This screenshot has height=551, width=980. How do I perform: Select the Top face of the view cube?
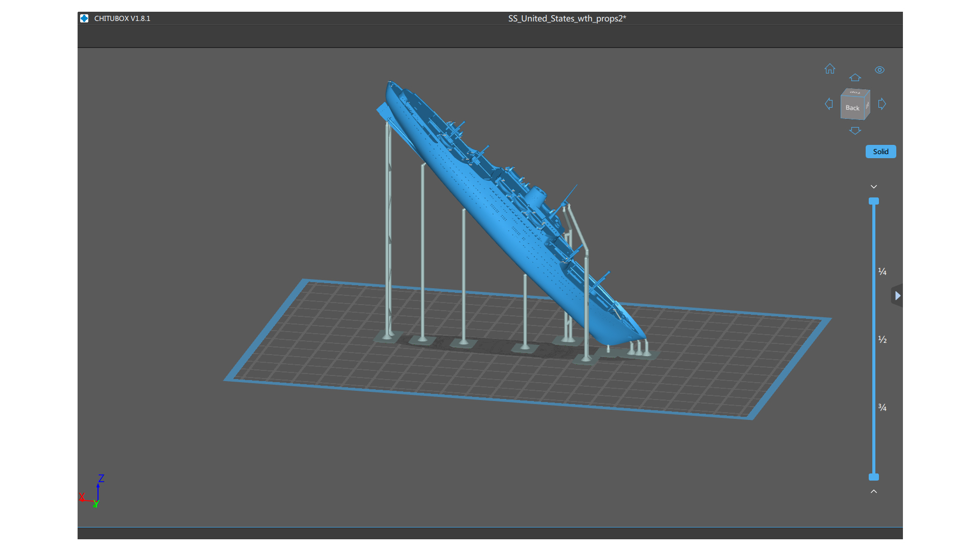pyautogui.click(x=854, y=93)
